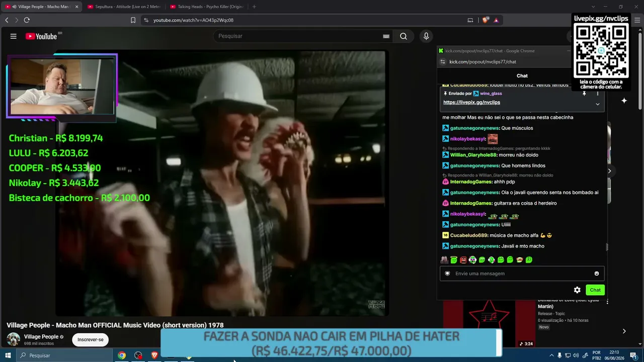Cast media using the address bar icon
The width and height of the screenshot is (644, 362).
coord(470,20)
